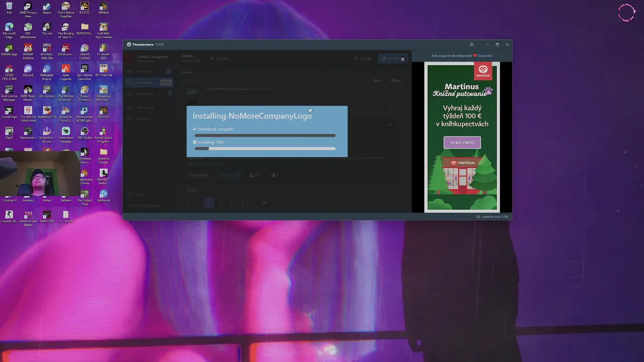This screenshot has height=362, width=644.
Task: Select the DZSALauncher desktop icon
Action: 65,50
